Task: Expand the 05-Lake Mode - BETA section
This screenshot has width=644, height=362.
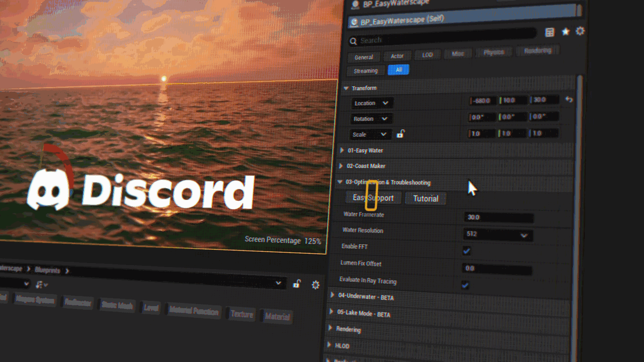Action: [331, 311]
